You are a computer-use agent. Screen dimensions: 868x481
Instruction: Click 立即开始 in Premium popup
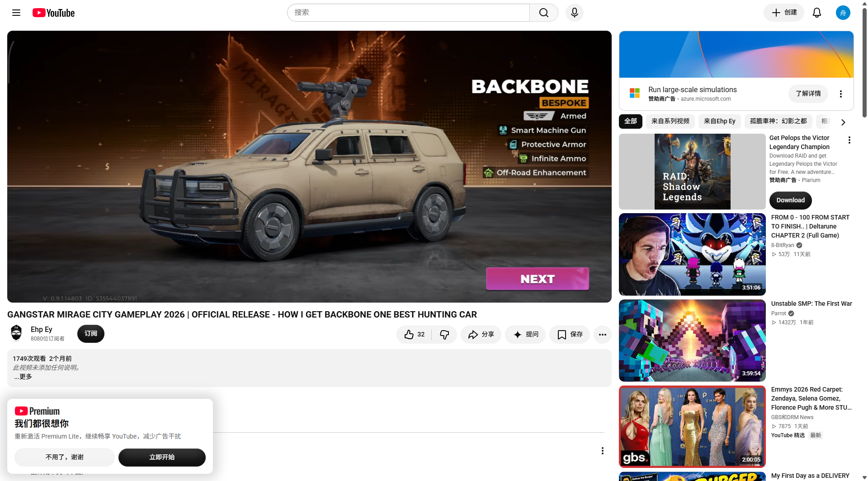(162, 457)
